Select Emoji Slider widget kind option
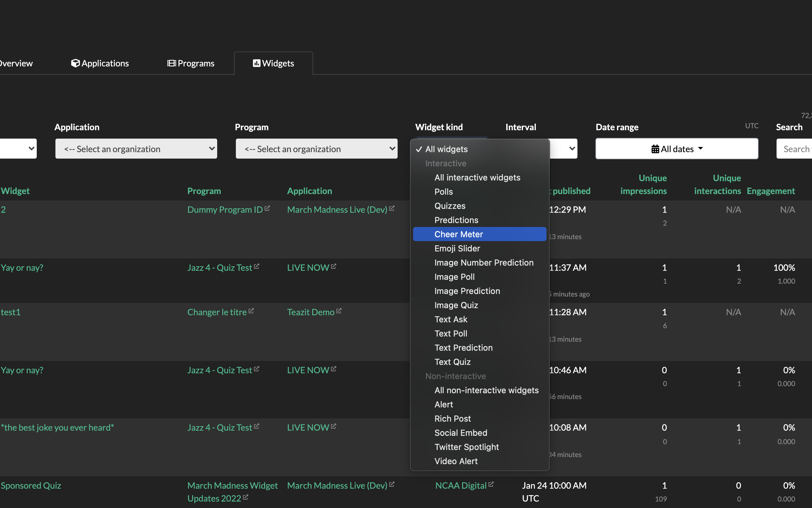 pyautogui.click(x=457, y=248)
